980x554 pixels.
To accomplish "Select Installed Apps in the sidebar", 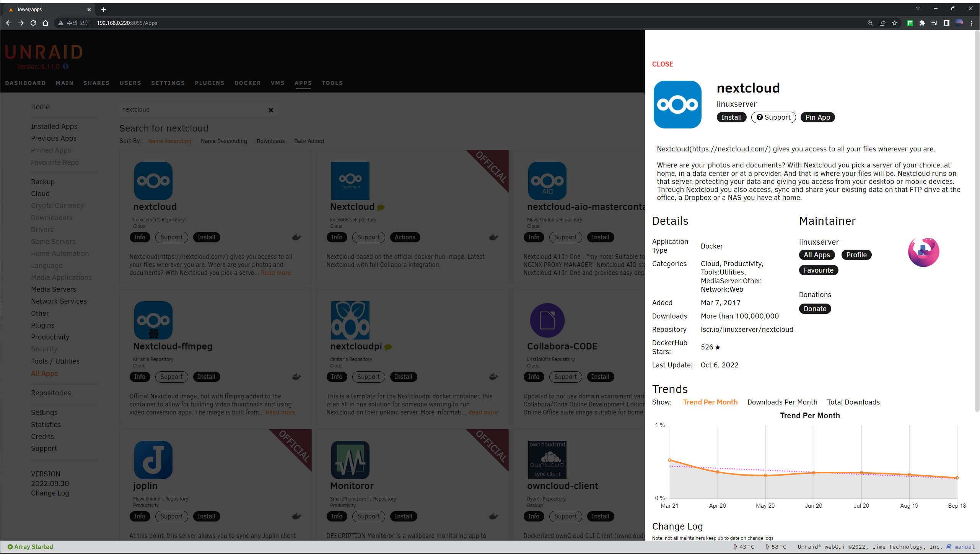I will (54, 126).
